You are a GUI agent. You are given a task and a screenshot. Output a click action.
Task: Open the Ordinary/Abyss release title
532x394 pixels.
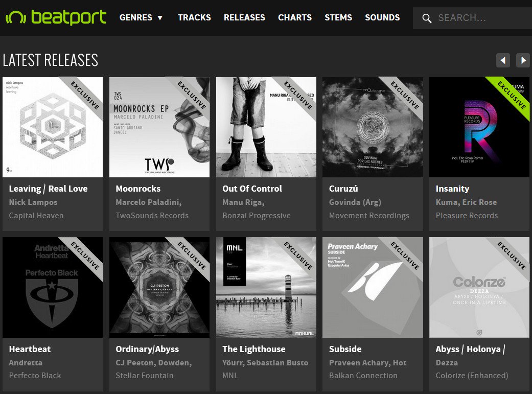pyautogui.click(x=147, y=349)
